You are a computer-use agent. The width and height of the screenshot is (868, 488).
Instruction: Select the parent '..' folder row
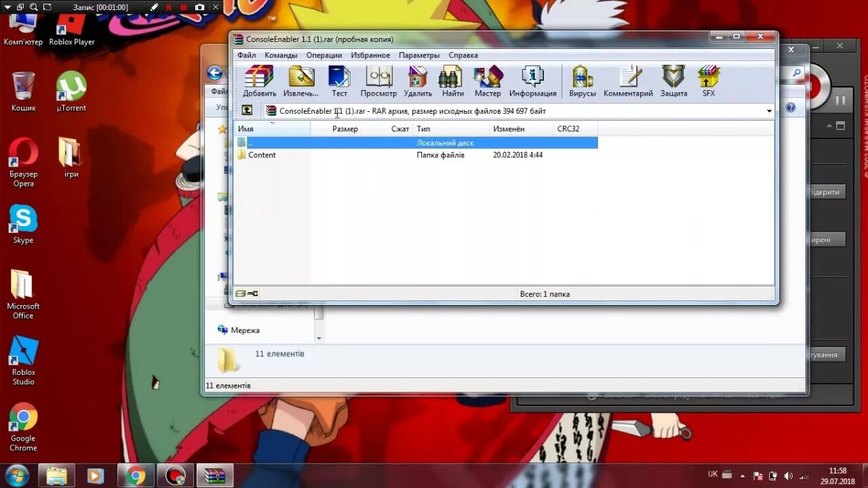point(416,143)
